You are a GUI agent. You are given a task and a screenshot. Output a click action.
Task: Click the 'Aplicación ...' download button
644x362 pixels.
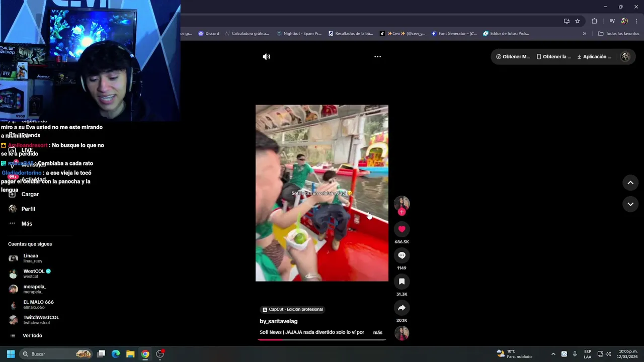click(594, 57)
